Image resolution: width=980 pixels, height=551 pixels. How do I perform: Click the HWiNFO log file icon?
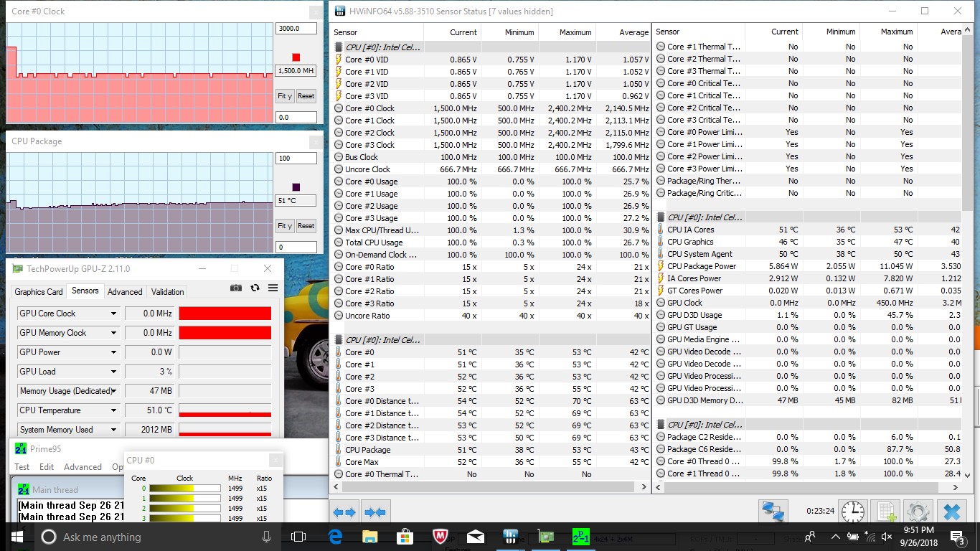[886, 512]
